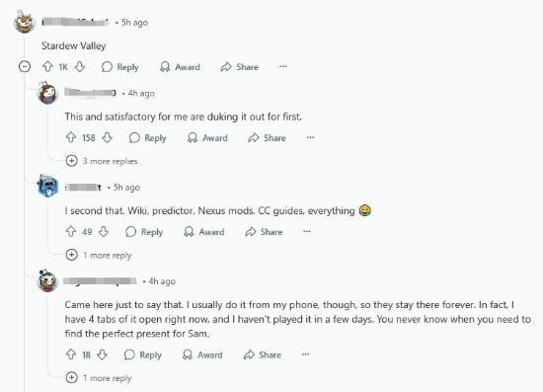Share the comment with 18 votes
543x392 pixels.
(263, 354)
